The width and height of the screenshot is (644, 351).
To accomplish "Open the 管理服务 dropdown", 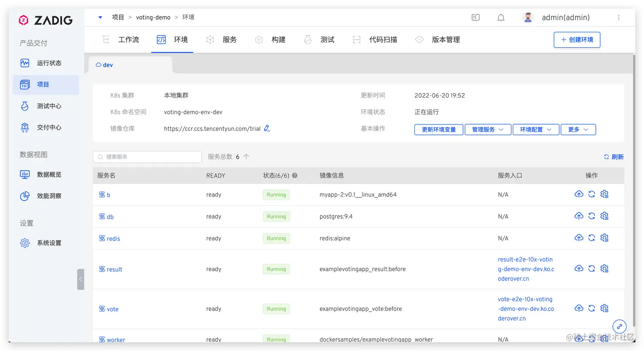I will [x=488, y=129].
